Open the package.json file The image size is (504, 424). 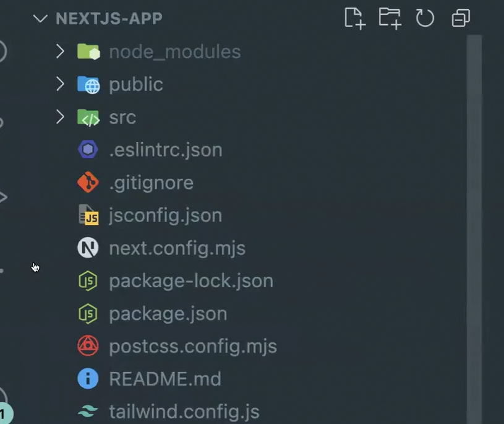point(168,314)
